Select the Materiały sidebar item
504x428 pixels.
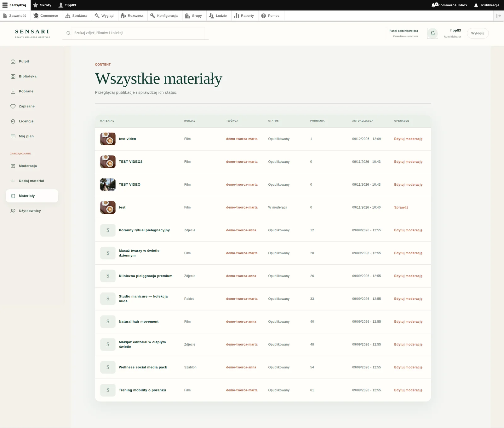coord(32,196)
